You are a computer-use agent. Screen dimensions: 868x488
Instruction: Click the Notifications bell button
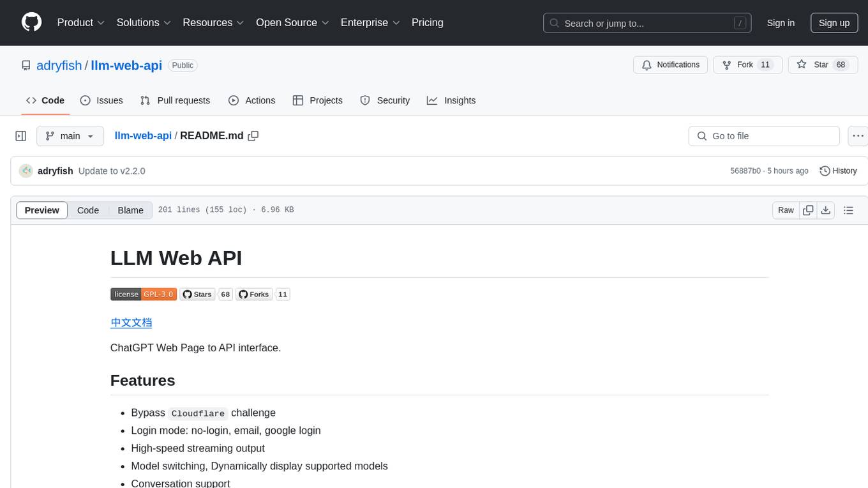click(670, 65)
